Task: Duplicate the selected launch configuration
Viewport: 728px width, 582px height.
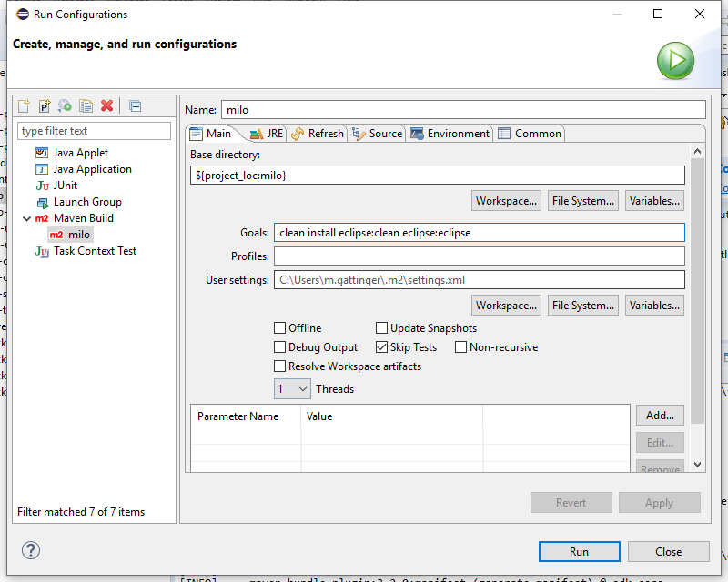Action: tap(86, 105)
